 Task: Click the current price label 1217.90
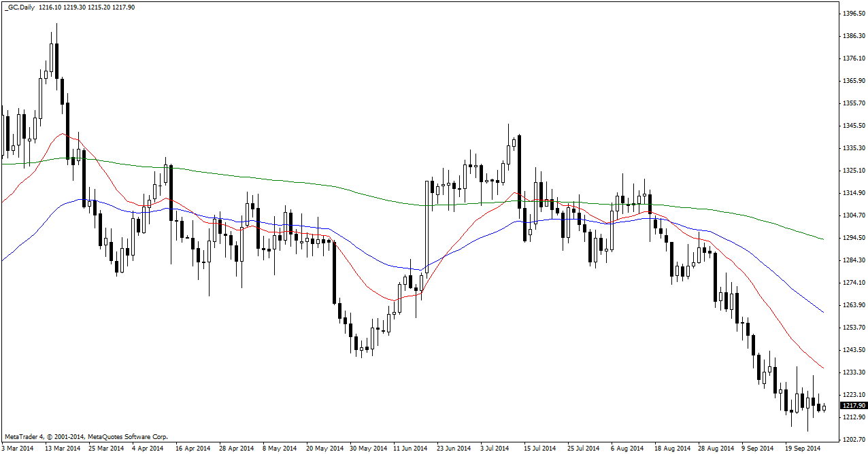point(854,406)
